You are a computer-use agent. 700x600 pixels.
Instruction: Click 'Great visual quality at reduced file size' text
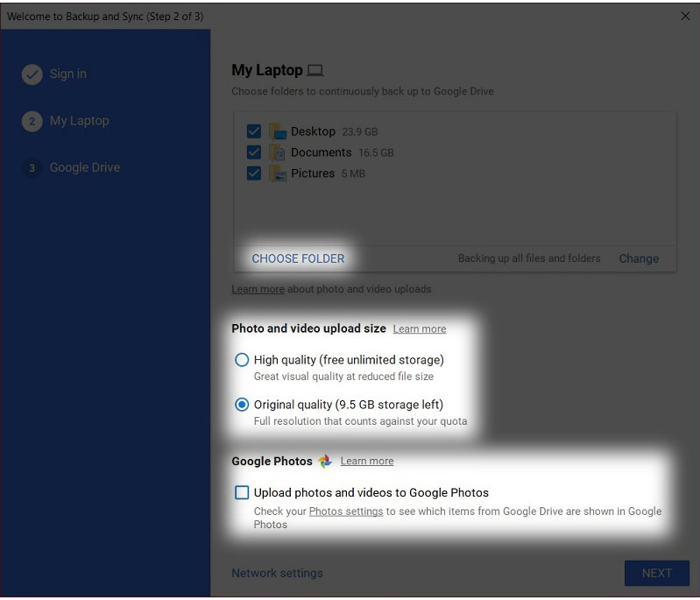point(343,377)
